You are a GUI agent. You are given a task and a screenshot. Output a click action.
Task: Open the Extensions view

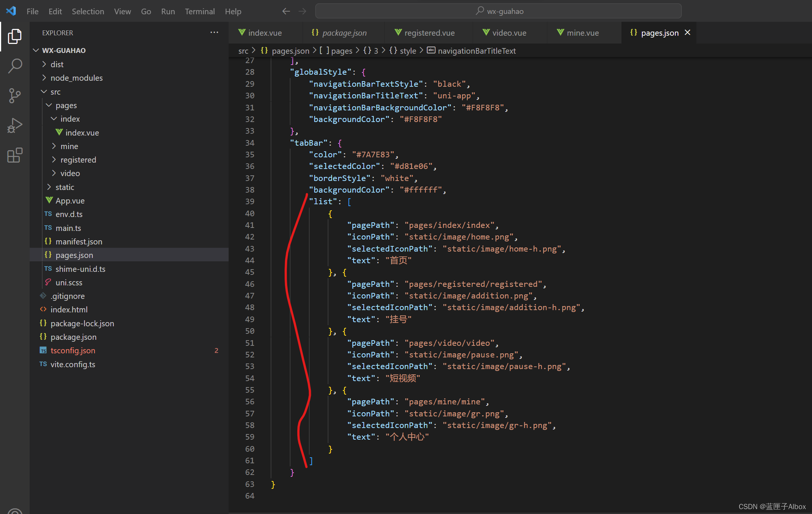pyautogui.click(x=15, y=155)
